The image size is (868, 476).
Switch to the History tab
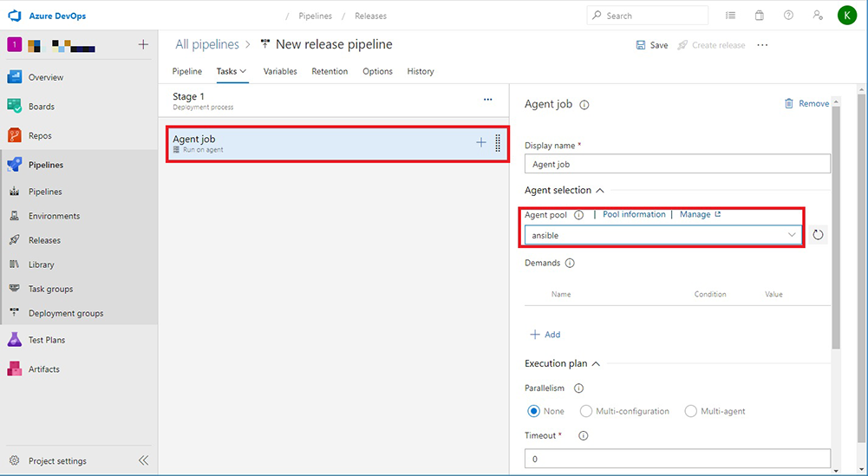pos(421,71)
